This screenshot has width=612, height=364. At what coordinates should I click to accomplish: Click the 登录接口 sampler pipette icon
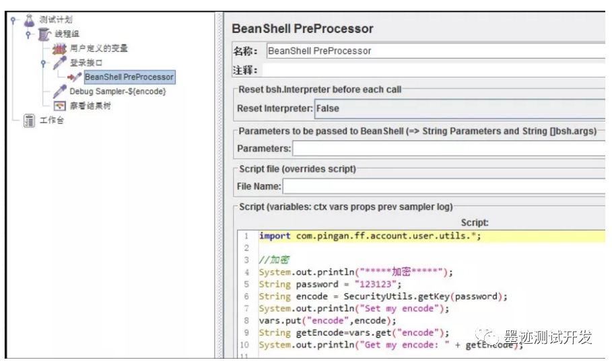pos(60,63)
